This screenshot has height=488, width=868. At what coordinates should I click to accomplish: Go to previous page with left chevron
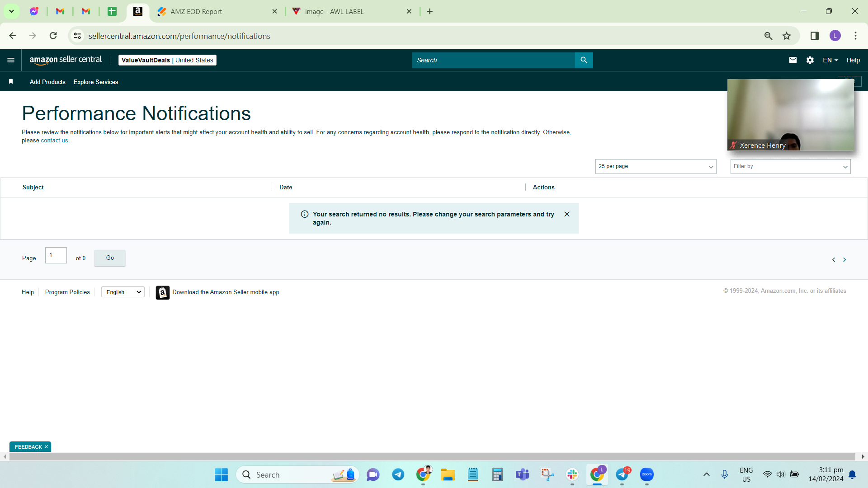pyautogui.click(x=834, y=260)
